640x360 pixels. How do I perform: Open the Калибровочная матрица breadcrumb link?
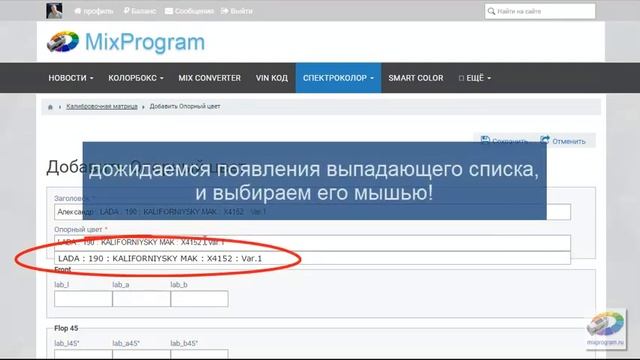pos(102,107)
